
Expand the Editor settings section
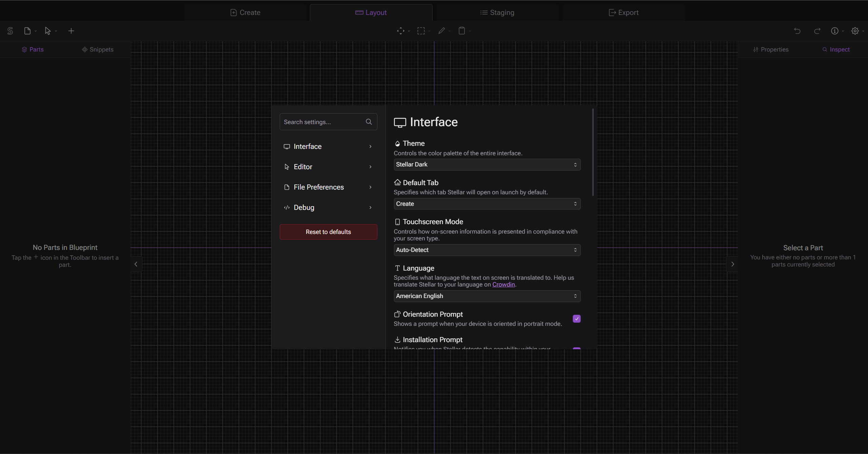[328, 166]
